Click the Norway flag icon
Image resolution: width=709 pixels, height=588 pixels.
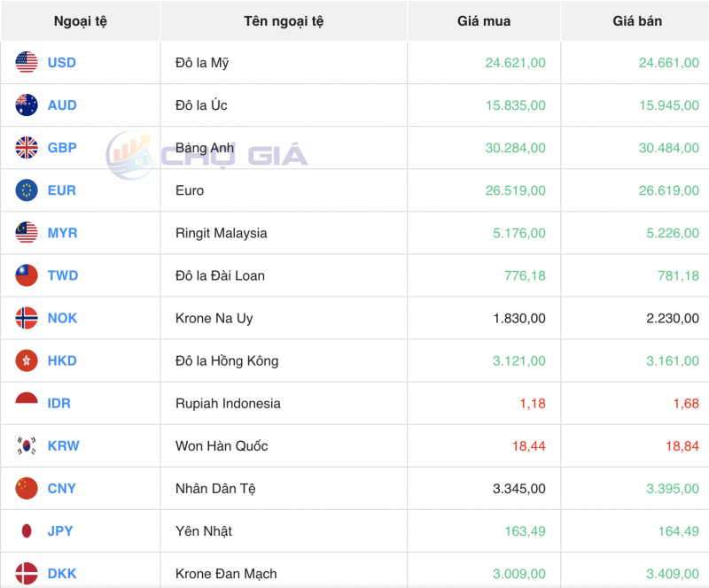[27, 318]
